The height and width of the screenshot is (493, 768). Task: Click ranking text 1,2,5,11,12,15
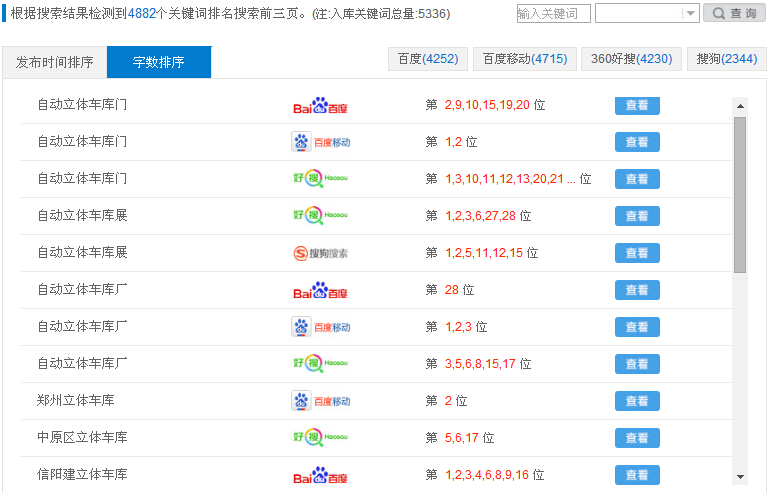point(484,253)
